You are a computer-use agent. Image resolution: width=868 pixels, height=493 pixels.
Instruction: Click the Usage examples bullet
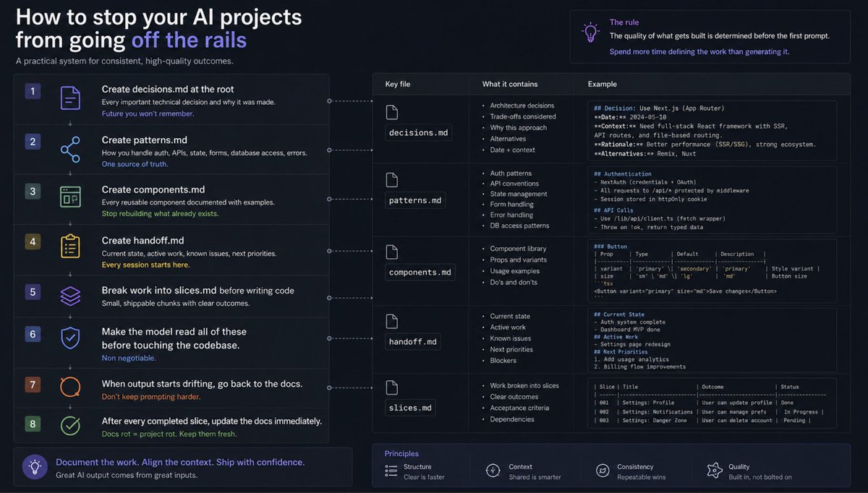pyautogui.click(x=514, y=271)
